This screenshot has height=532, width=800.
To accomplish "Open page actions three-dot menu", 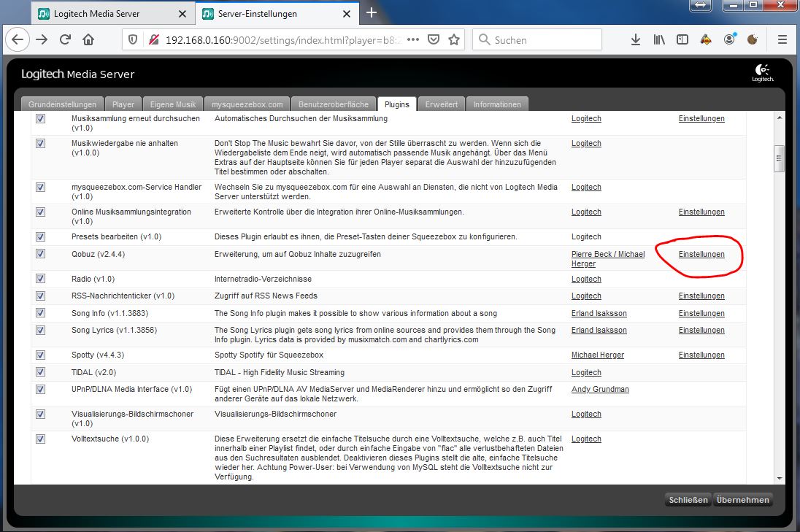I will point(413,39).
